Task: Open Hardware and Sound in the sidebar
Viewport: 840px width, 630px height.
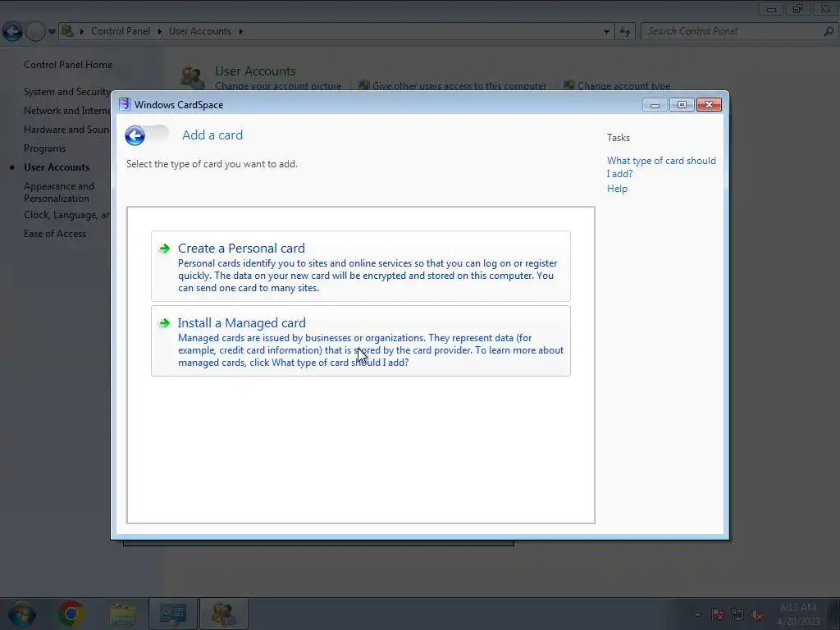Action: click(x=67, y=130)
